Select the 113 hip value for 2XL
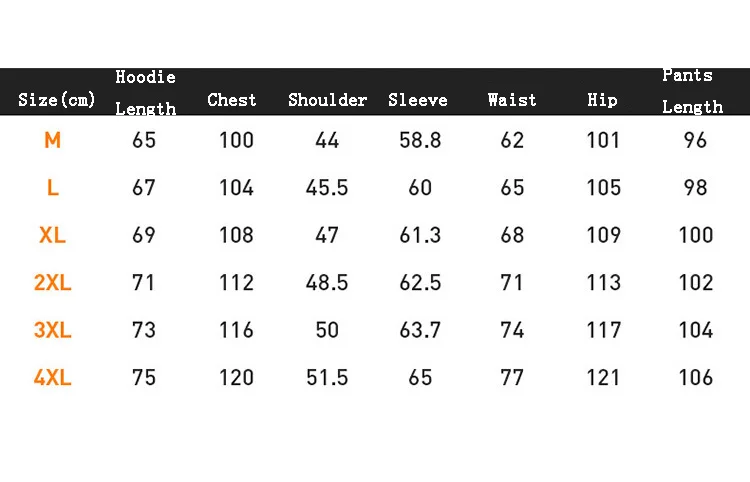 (x=603, y=283)
